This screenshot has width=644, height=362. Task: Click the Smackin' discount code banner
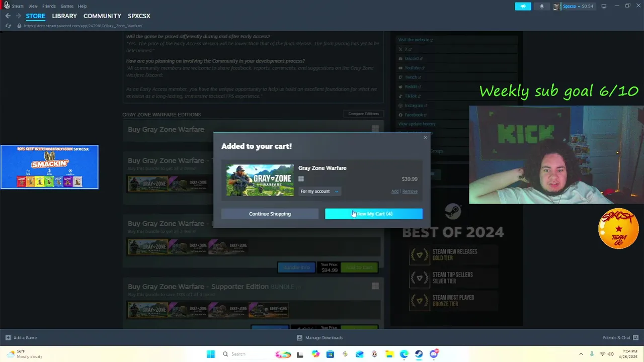[x=49, y=167]
